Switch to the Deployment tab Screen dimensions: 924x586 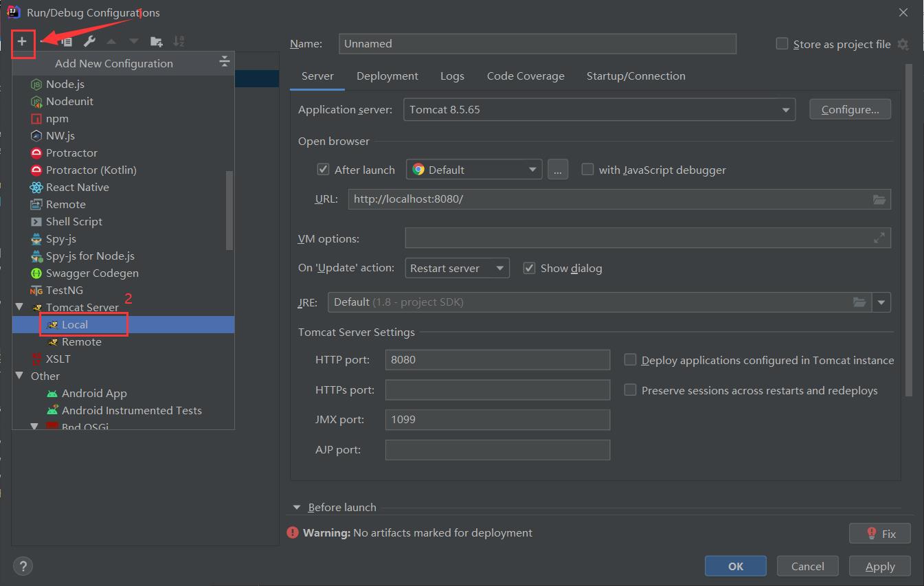[x=387, y=76]
